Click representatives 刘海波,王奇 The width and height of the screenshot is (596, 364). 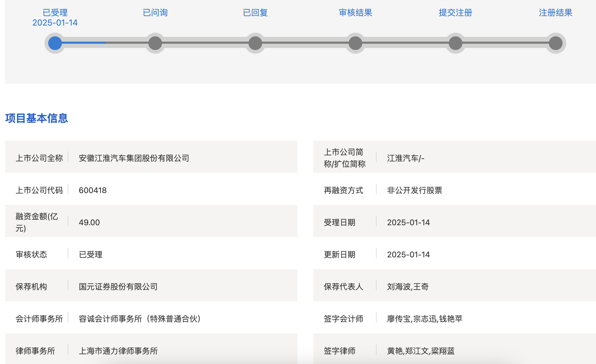pyautogui.click(x=408, y=287)
